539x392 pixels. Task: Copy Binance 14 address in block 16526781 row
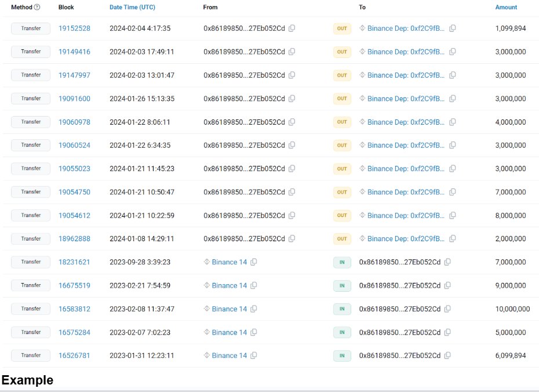[254, 355]
